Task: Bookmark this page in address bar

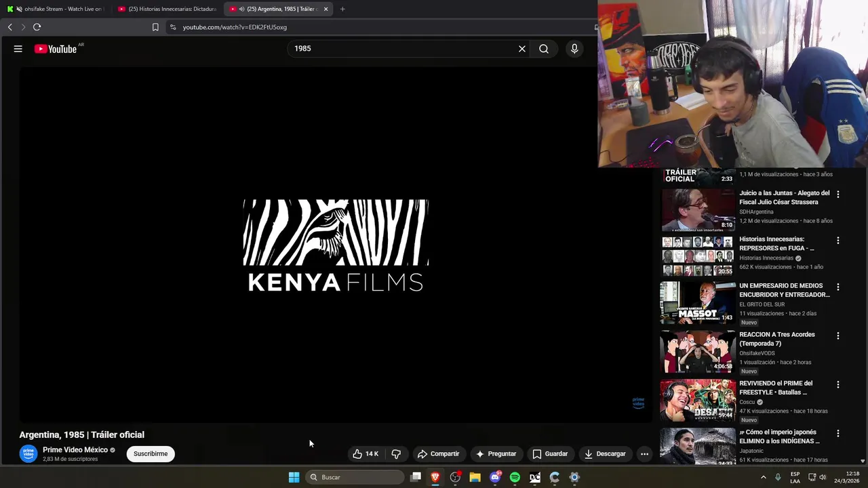Action: (155, 27)
